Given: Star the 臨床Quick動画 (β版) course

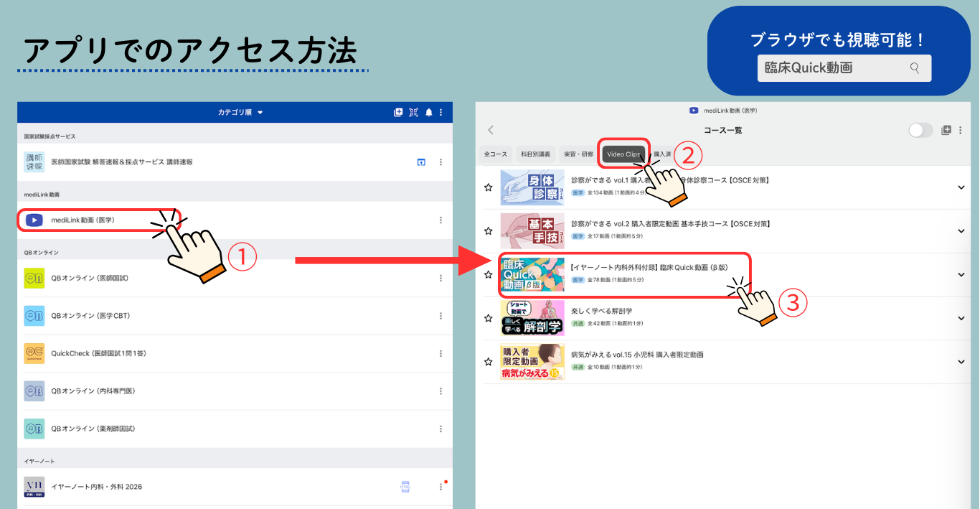Looking at the screenshot, I should coord(489,274).
